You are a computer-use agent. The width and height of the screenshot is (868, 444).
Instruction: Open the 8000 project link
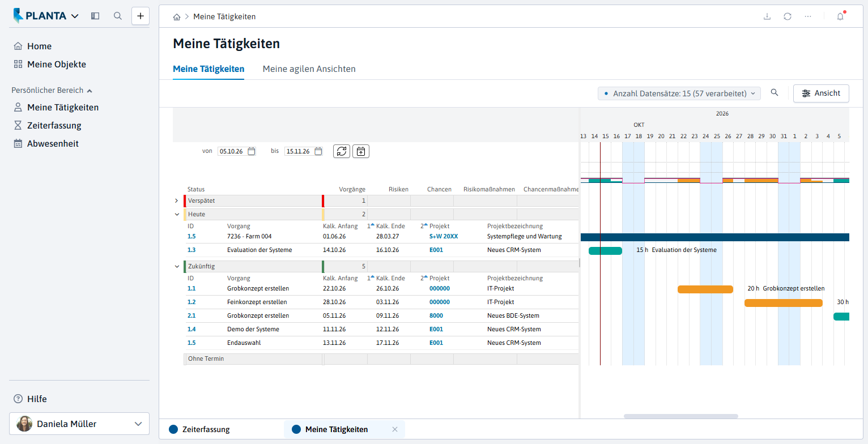tap(436, 315)
